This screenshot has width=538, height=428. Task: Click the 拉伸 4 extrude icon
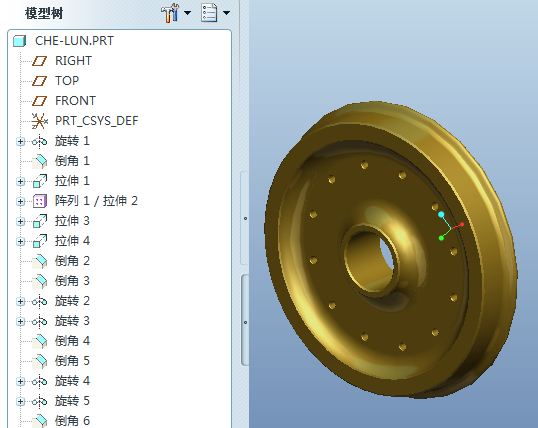click(x=40, y=241)
